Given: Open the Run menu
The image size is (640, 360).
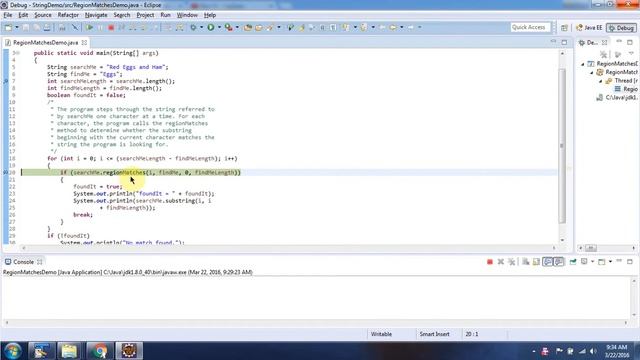Looking at the screenshot, I should pyautogui.click(x=165, y=15).
